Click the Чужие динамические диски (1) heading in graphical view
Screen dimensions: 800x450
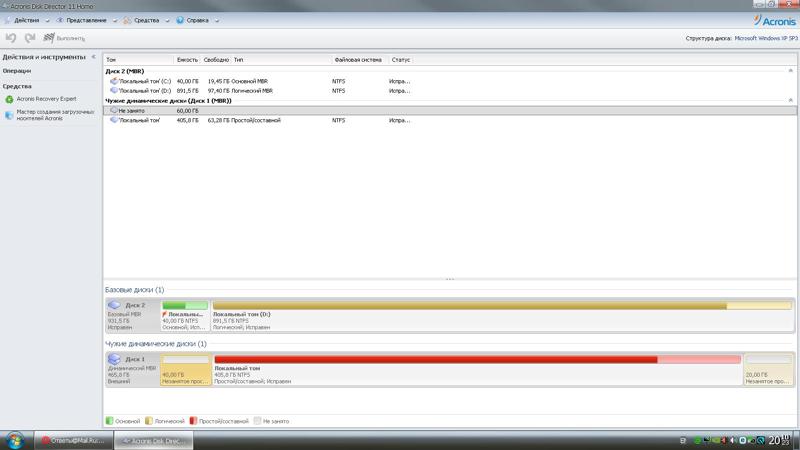[156, 344]
